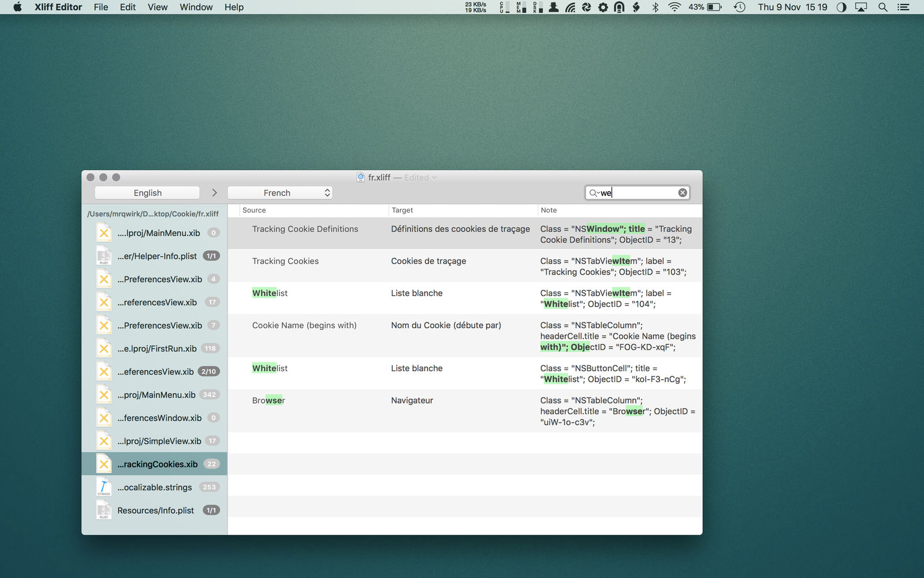Click the file path label Cookie/fr.xliff
Screen dimensions: 924x578
153,214
